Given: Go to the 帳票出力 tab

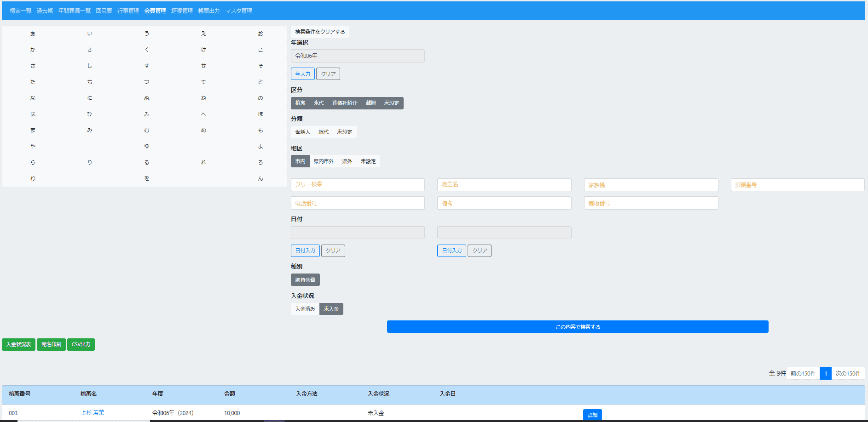Looking at the screenshot, I should coord(208,11).
